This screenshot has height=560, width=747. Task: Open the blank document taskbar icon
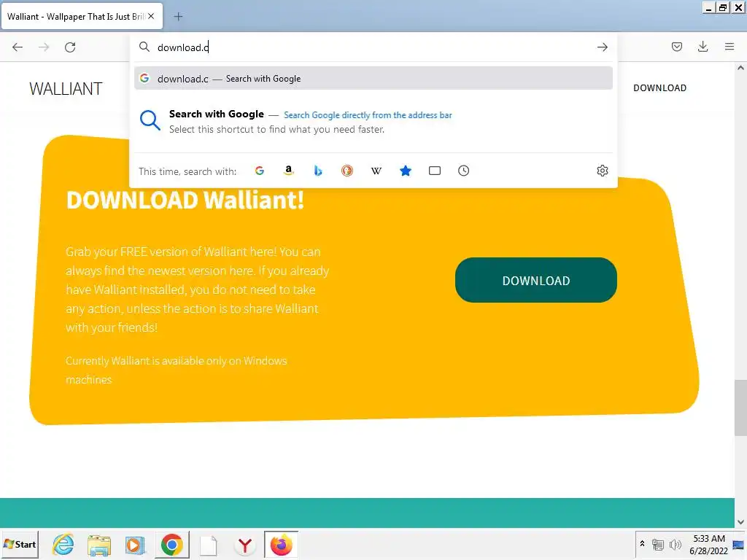(x=208, y=545)
